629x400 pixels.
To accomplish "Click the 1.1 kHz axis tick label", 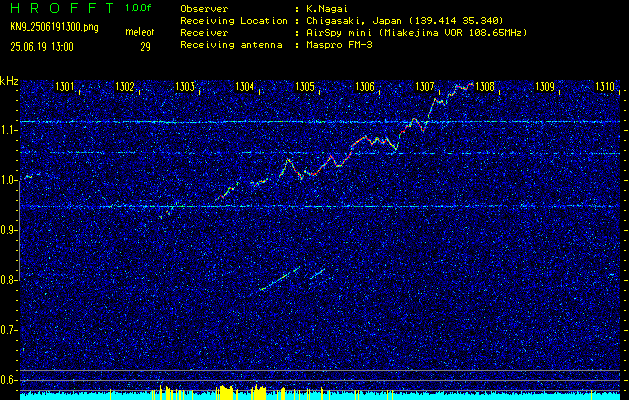I will (x=7, y=130).
